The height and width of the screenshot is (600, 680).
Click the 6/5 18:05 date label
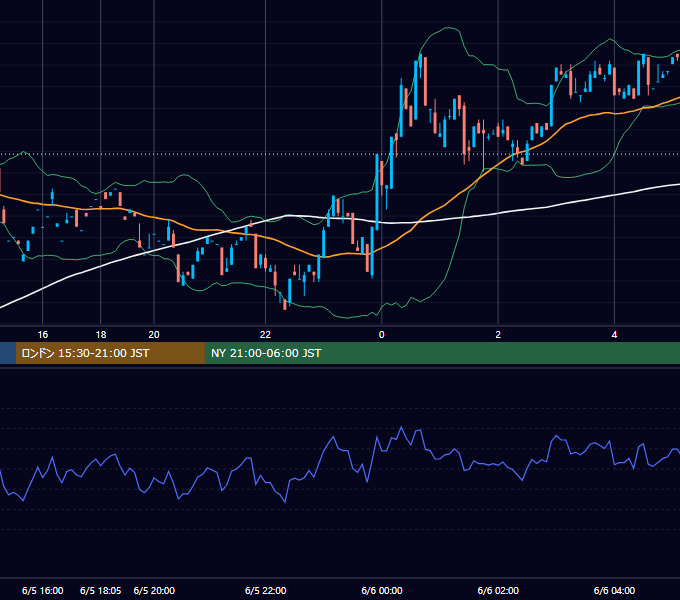(101, 590)
